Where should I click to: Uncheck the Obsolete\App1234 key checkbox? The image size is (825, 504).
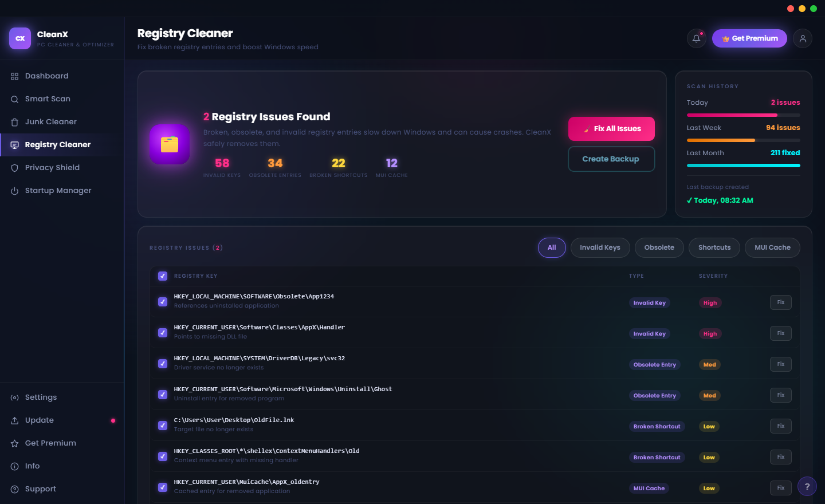coord(163,301)
